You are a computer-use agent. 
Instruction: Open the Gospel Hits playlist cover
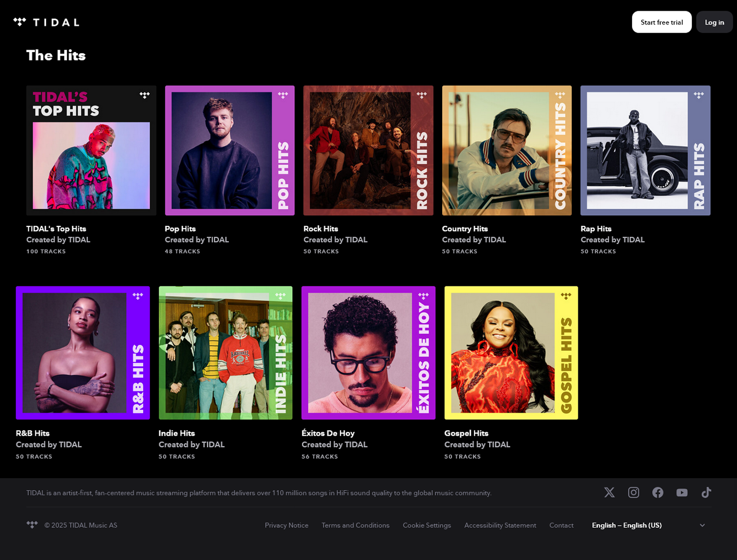coord(511,353)
